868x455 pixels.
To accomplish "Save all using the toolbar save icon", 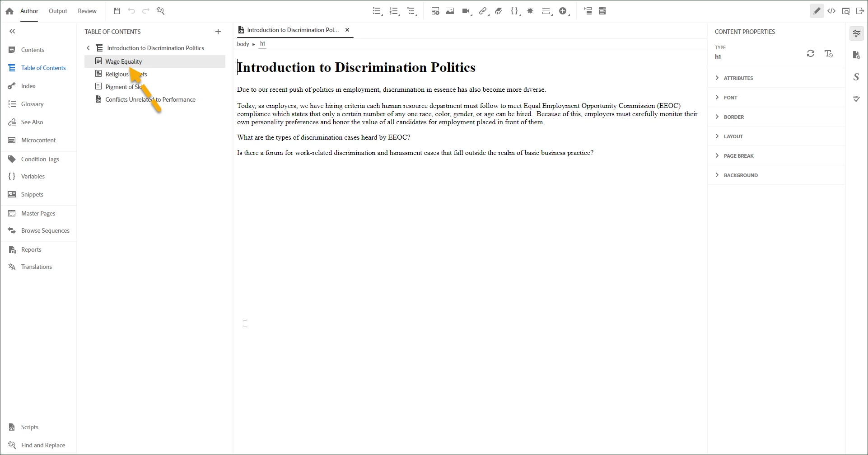I will (117, 11).
